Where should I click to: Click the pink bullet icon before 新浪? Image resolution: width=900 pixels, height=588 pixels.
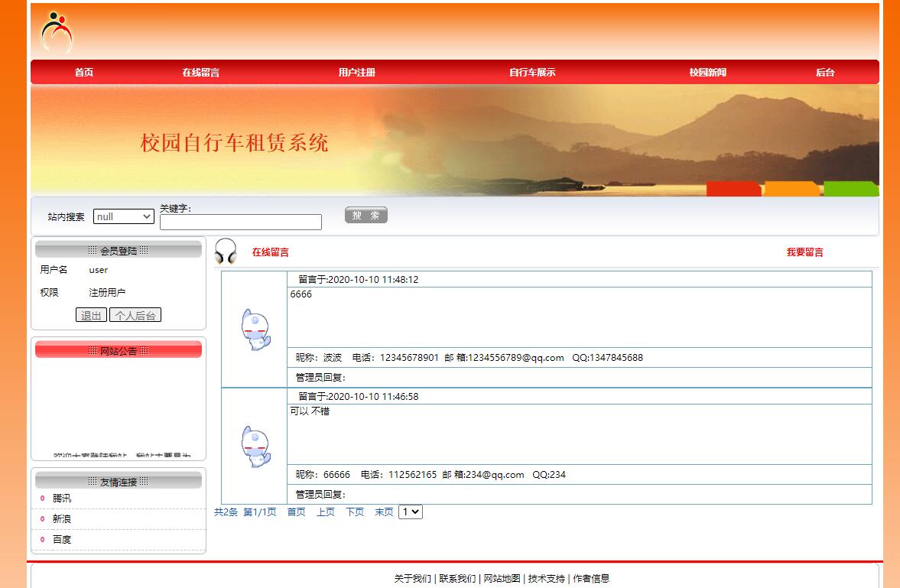point(41,518)
